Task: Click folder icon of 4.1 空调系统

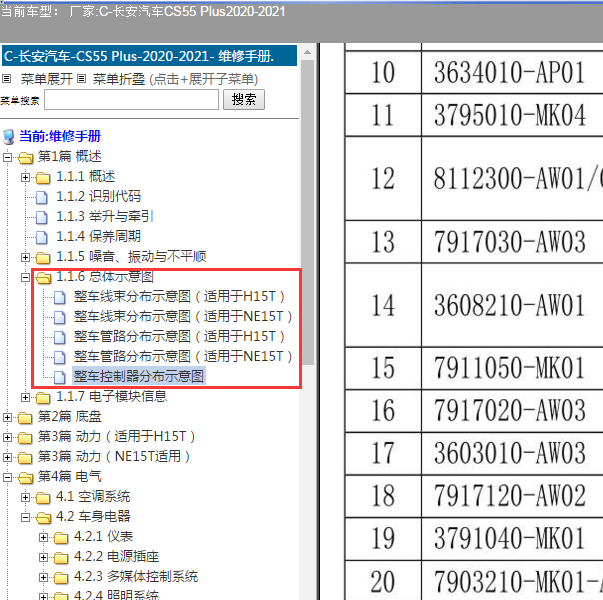Action: coord(43,498)
